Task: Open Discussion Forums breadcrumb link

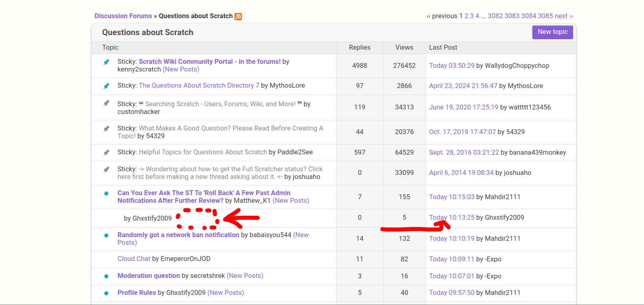Action: pyautogui.click(x=123, y=16)
